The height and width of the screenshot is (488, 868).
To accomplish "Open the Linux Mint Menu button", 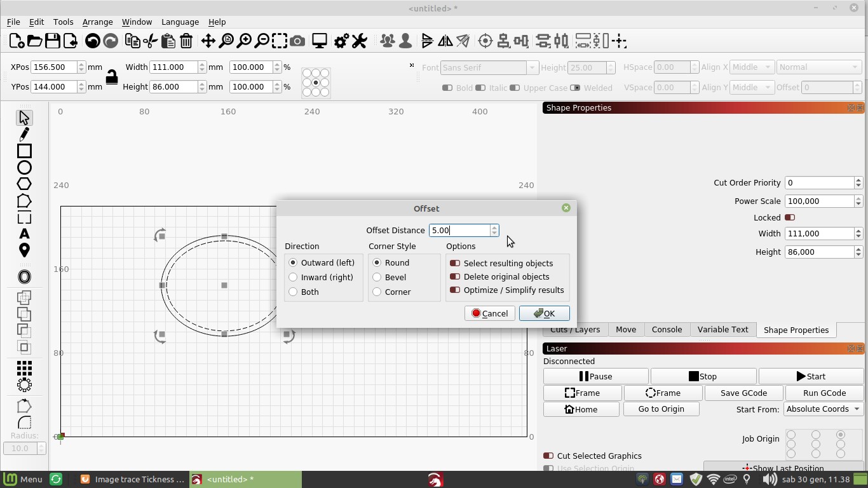I will coord(24,479).
